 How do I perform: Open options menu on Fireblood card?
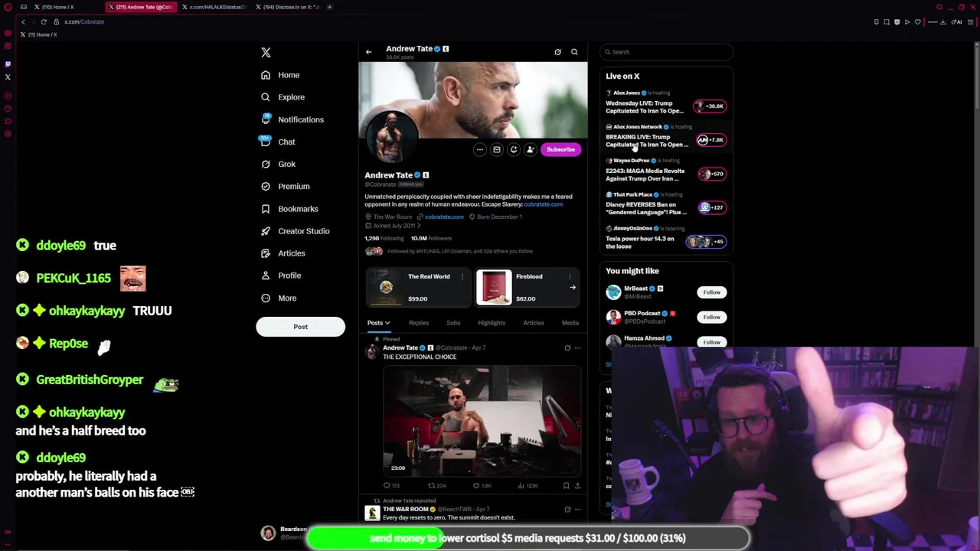(x=570, y=276)
